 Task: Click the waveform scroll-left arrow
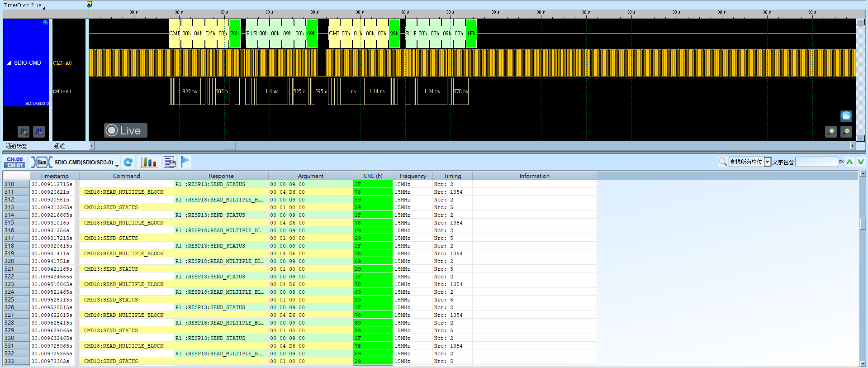click(x=92, y=146)
